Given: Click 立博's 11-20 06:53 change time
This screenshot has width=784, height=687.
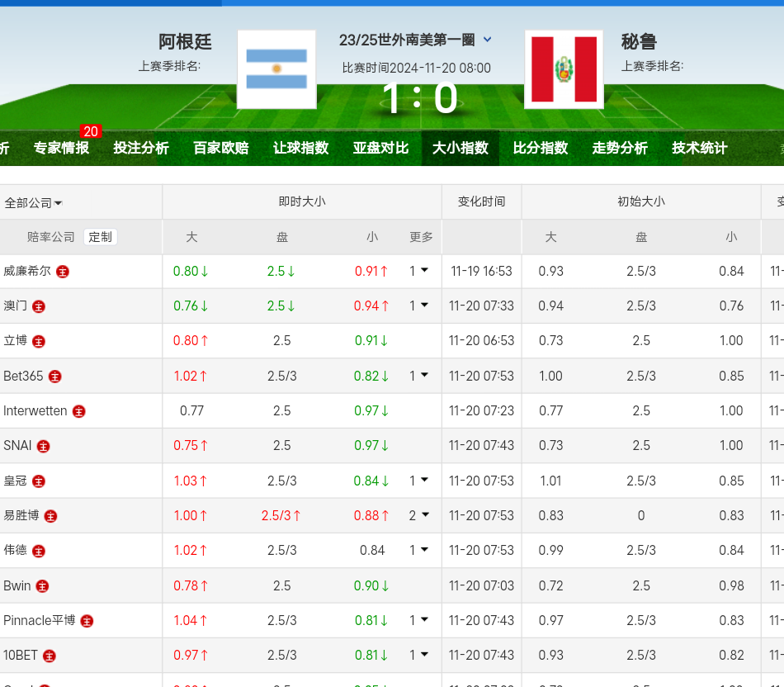Looking at the screenshot, I should [481, 341].
